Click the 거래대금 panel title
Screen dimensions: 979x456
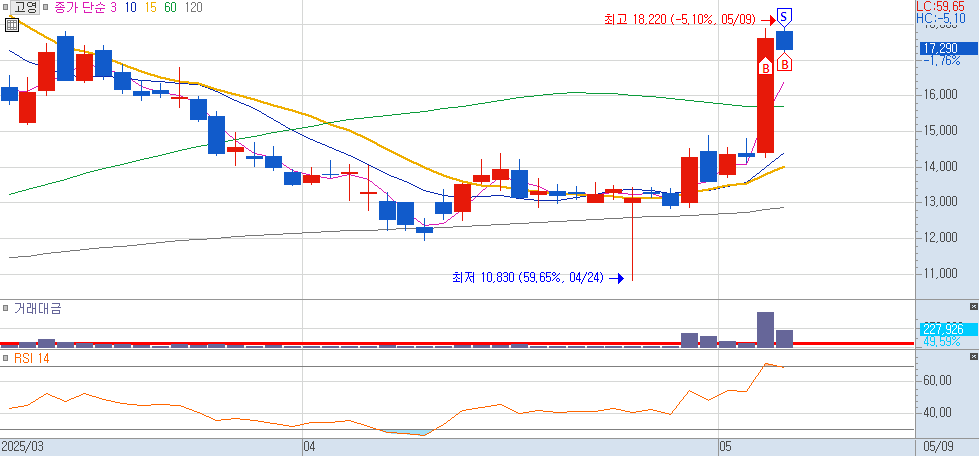pos(37,308)
